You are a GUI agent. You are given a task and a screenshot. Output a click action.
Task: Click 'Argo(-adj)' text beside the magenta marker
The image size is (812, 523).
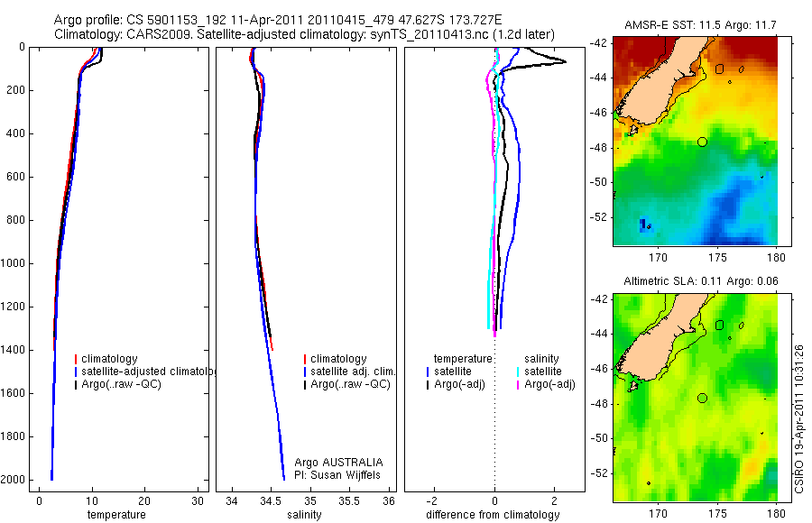[x=549, y=384]
